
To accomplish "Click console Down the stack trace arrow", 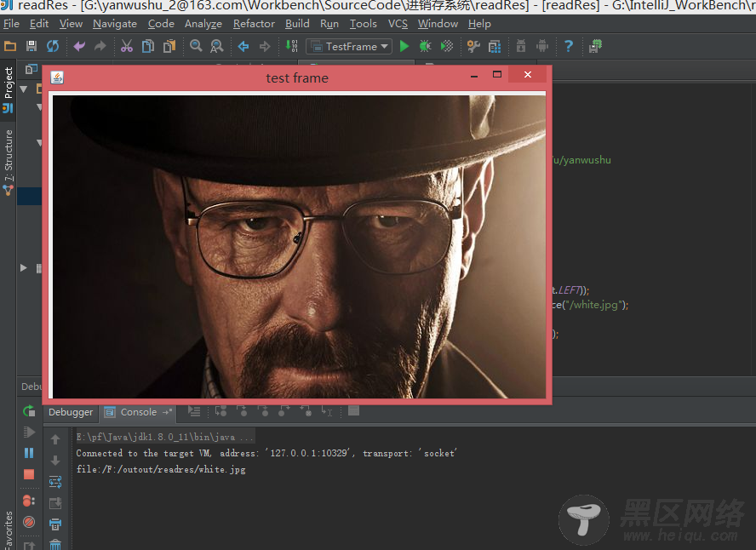I will point(55,461).
